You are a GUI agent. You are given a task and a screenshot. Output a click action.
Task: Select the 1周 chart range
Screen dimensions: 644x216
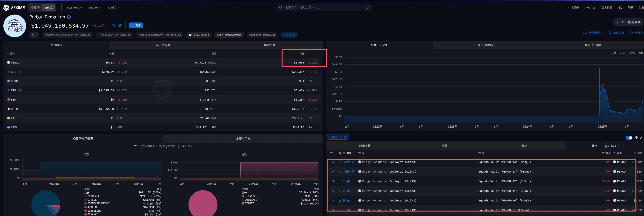pyautogui.click(x=614, y=53)
